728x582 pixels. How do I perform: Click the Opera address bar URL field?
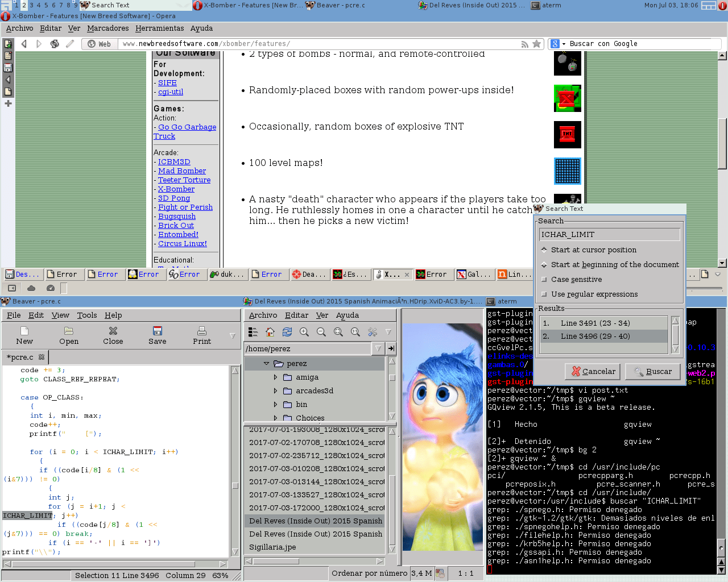click(318, 44)
